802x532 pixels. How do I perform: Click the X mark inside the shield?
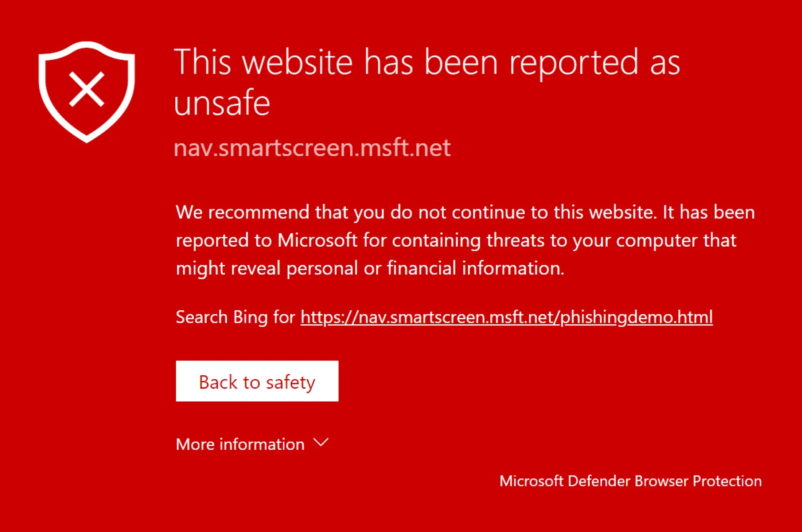87,90
